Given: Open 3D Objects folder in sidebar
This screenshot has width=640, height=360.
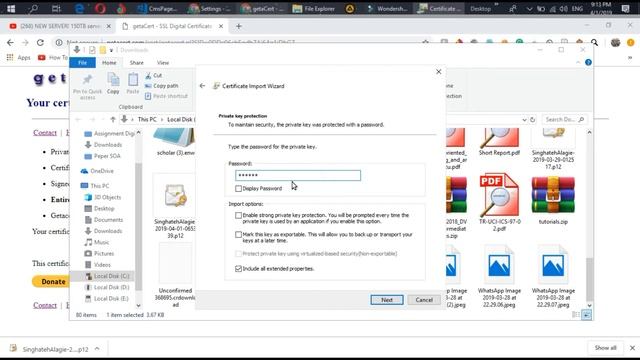Looking at the screenshot, I should coord(103,197).
